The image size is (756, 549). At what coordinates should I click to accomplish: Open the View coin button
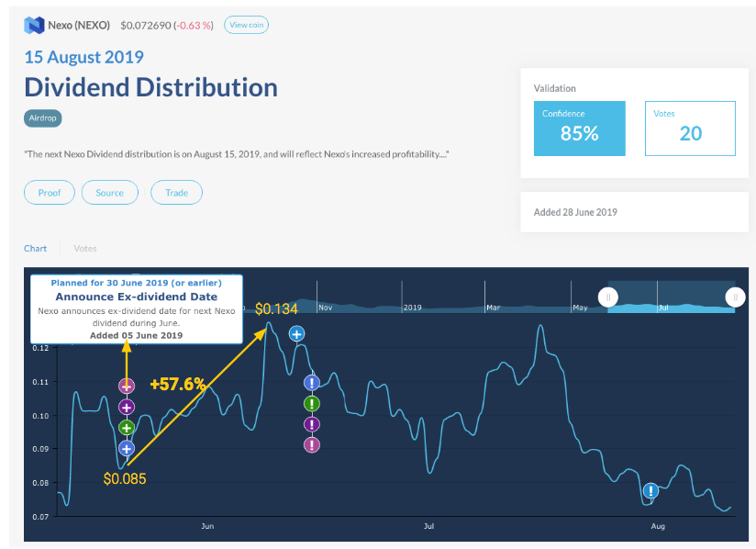pos(247,25)
